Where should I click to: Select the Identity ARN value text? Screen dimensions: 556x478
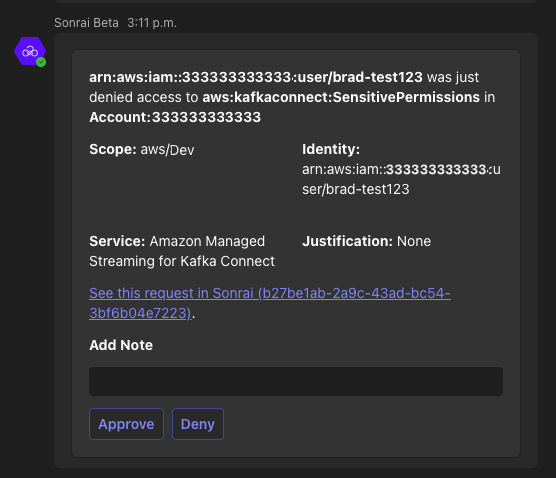pyautogui.click(x=401, y=179)
